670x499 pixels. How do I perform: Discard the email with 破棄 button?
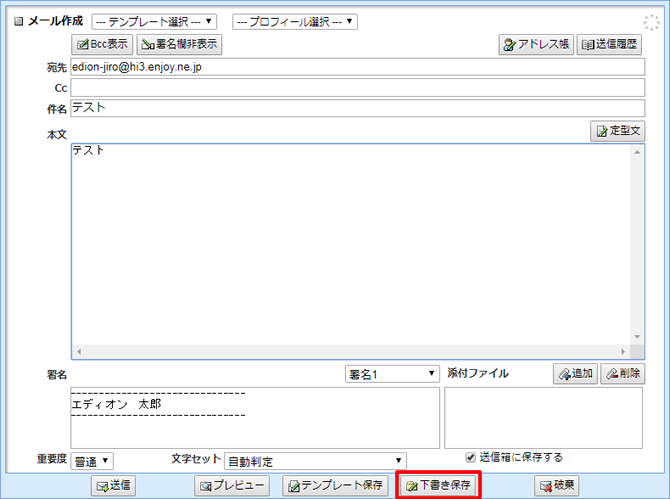(557, 485)
